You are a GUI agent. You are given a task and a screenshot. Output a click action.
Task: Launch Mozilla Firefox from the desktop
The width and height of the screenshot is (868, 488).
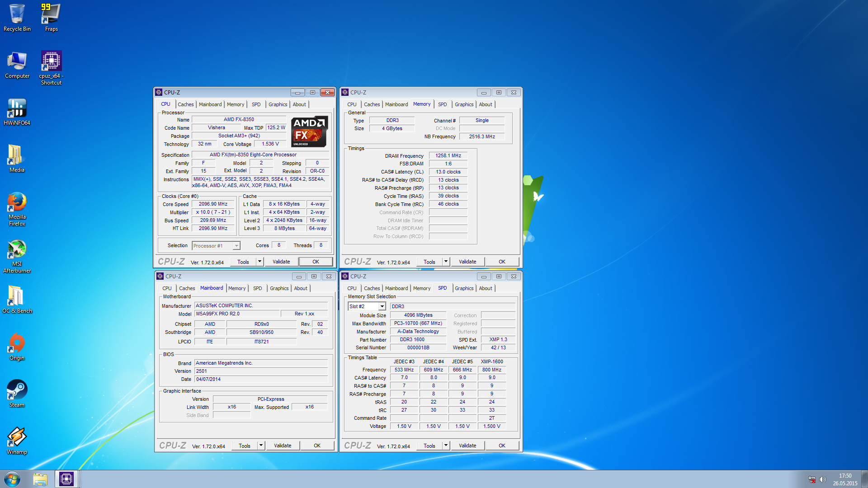coord(17,209)
